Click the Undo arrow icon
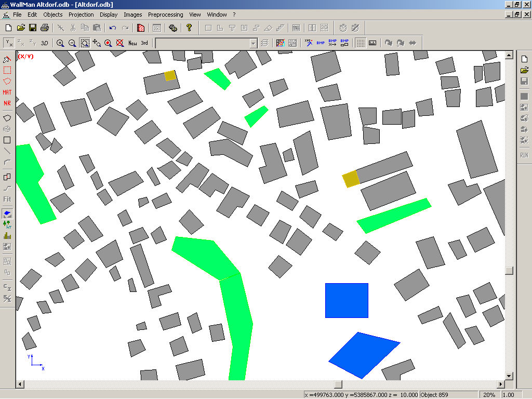Screen dimensions: 532x399 pos(113,28)
